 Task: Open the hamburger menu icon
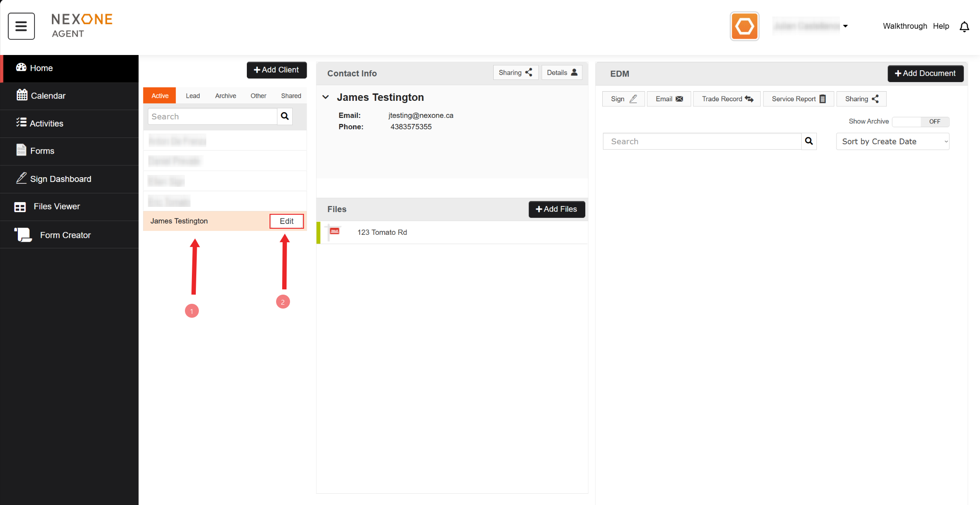coord(21,26)
